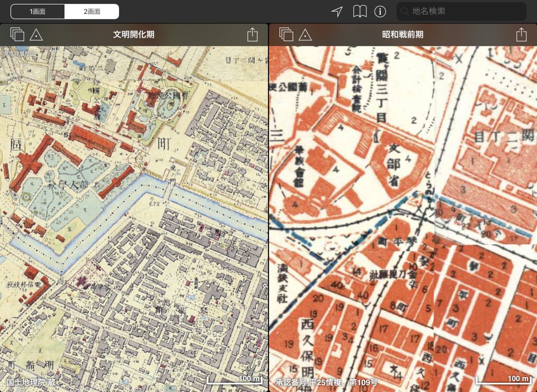Open the 文明開化期 period selector title
Viewport: 537px width, 392px height.
[x=134, y=34]
